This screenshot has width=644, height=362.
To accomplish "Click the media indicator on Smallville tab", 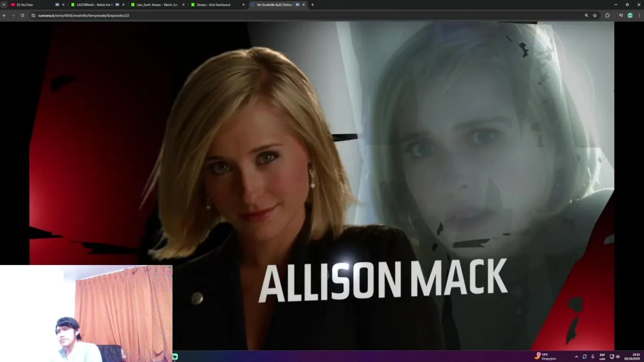I will pos(297,5).
